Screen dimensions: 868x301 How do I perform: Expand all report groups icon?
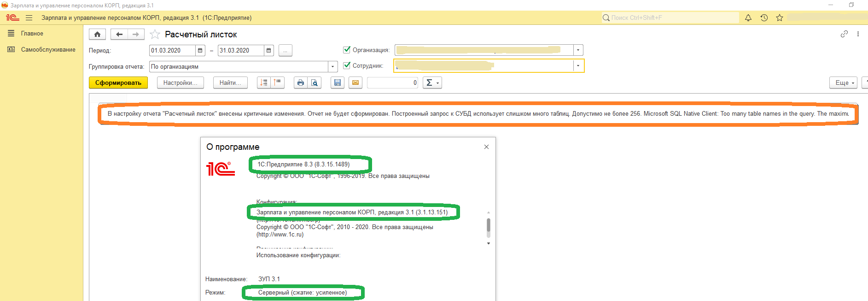pos(264,83)
